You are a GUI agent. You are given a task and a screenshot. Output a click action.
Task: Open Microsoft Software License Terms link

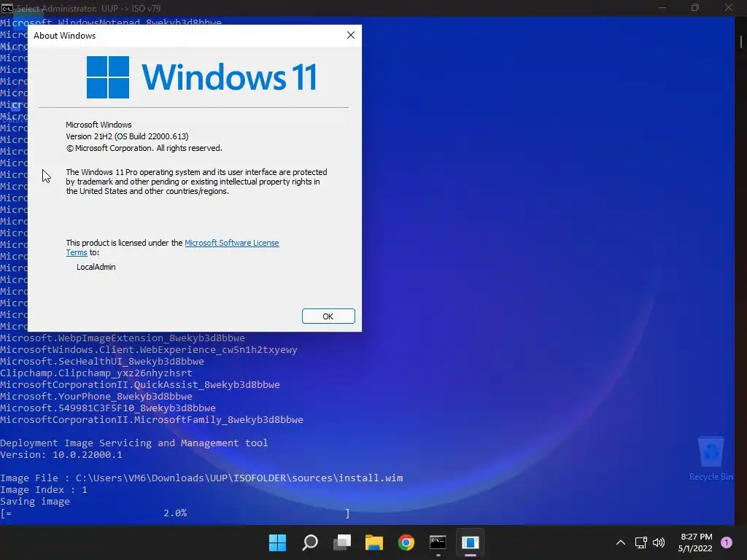231,243
